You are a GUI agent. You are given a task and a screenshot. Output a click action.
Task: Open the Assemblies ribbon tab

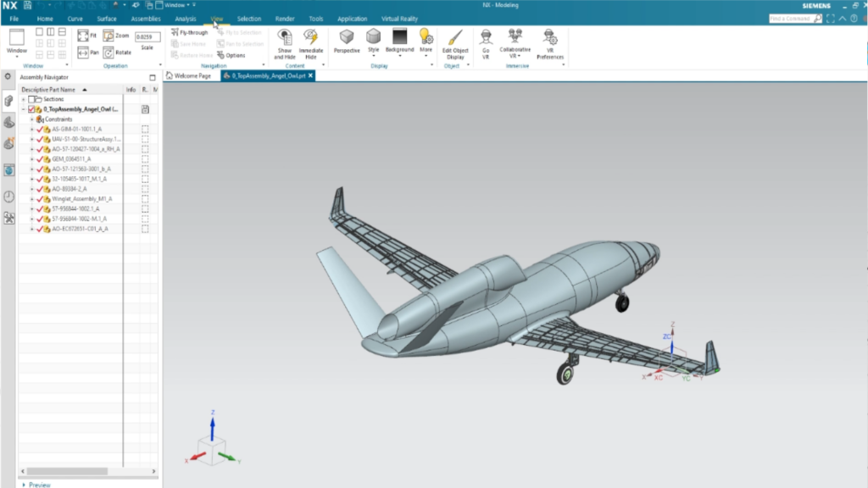pyautogui.click(x=146, y=19)
